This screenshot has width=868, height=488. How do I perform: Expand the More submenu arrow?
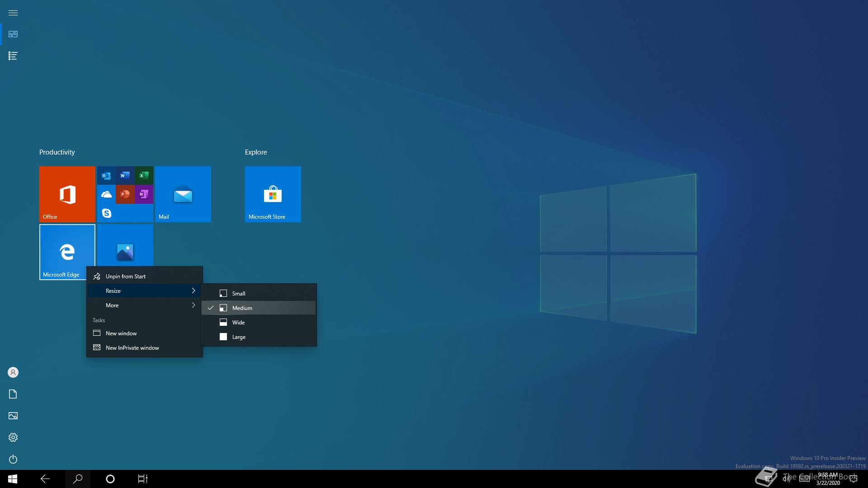pyautogui.click(x=193, y=305)
